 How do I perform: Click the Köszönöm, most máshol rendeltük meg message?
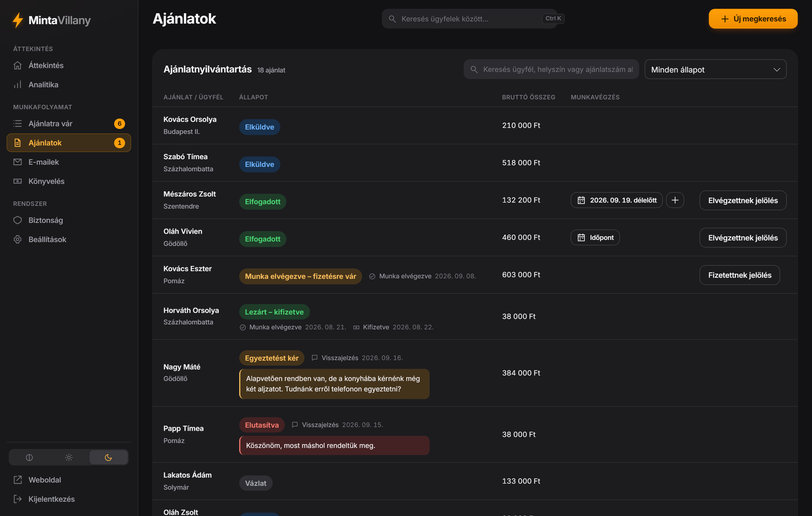coord(334,446)
